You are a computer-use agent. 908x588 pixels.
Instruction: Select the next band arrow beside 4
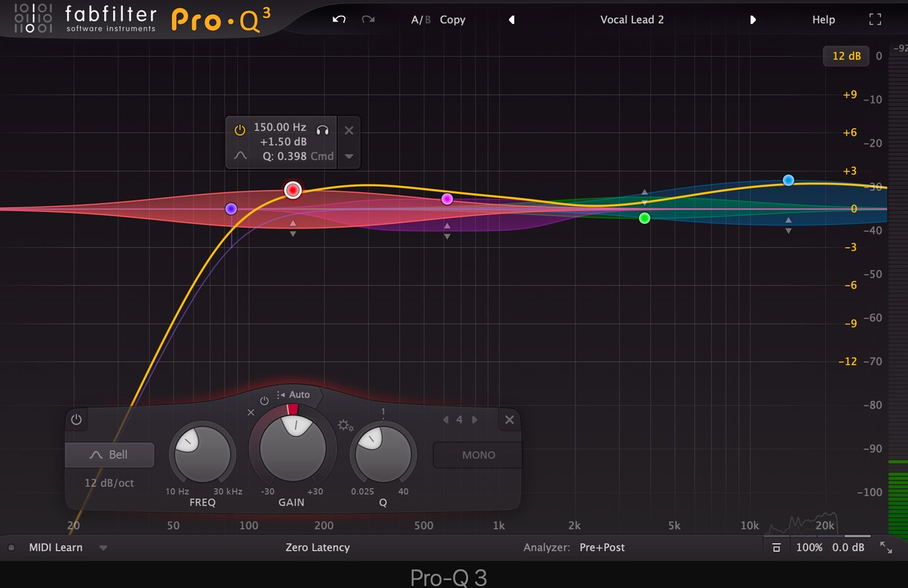(474, 420)
